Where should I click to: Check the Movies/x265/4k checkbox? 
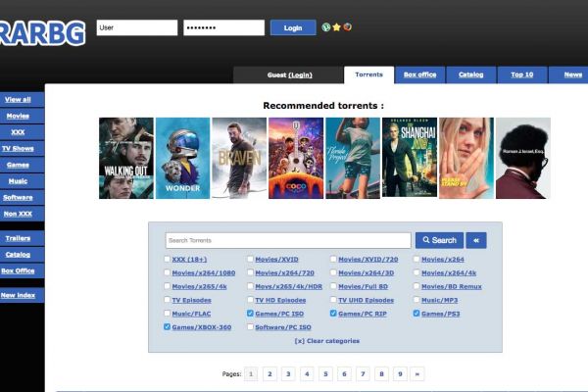[x=167, y=286]
